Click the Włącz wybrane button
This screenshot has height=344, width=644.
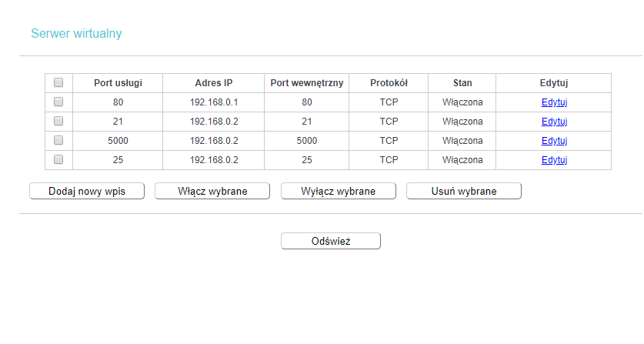click(x=212, y=191)
